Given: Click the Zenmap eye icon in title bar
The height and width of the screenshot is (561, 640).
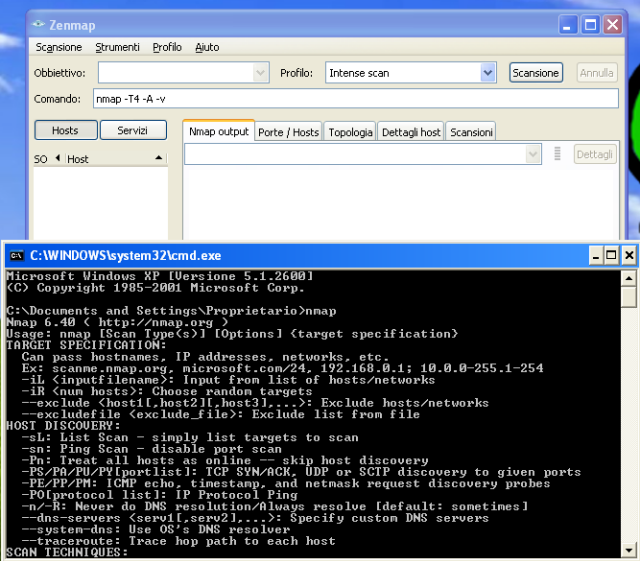Looking at the screenshot, I should click(36, 24).
